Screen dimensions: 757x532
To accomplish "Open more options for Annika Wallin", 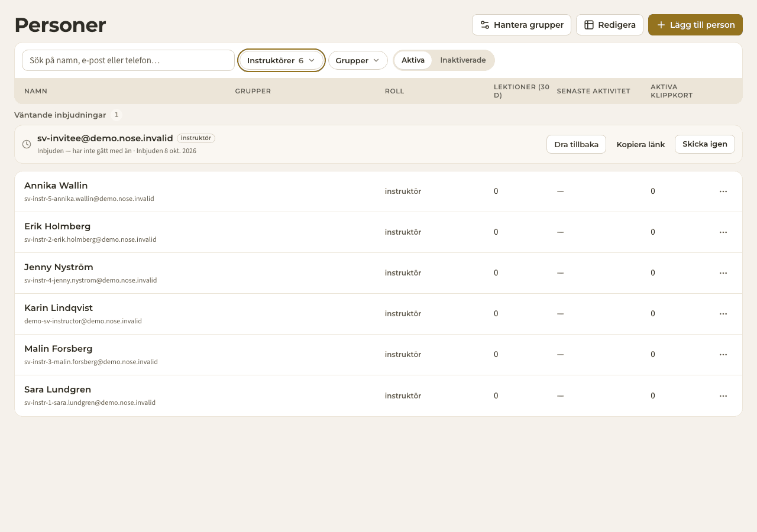I will (x=723, y=192).
